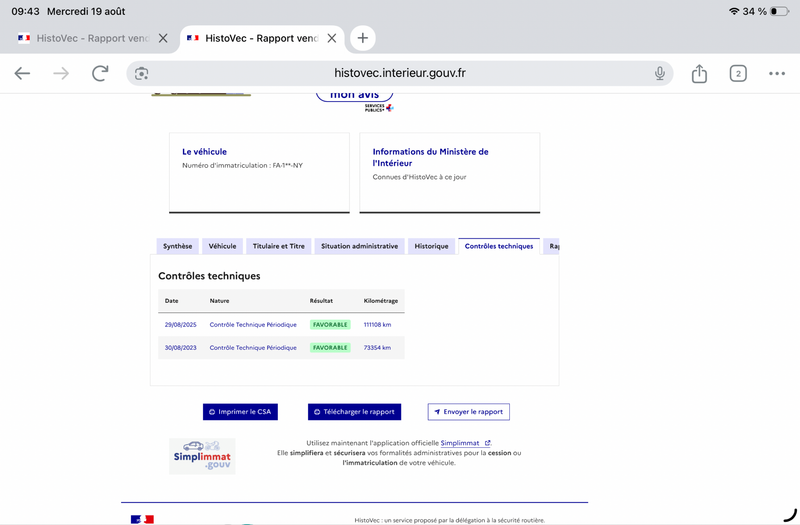Click the Date column header
Screen dimensions: 800x525
(x=171, y=301)
